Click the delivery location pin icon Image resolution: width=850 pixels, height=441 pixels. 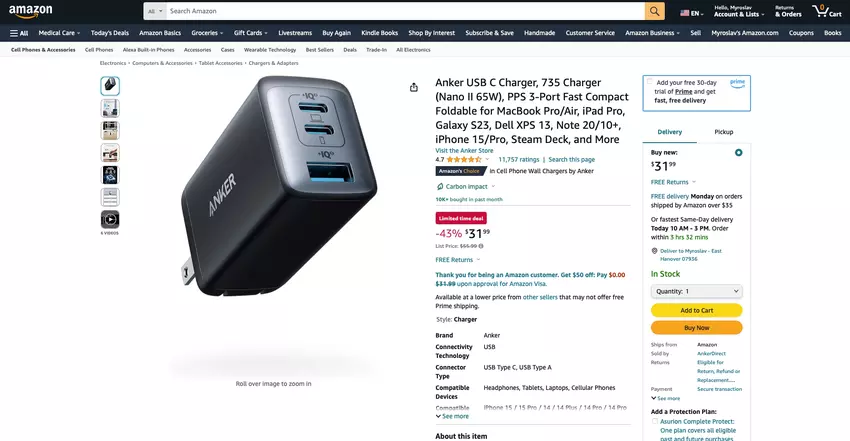click(x=654, y=251)
